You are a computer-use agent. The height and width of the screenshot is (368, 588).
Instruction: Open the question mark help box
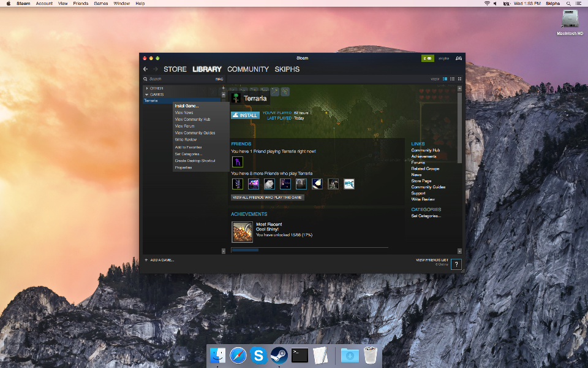click(x=456, y=264)
